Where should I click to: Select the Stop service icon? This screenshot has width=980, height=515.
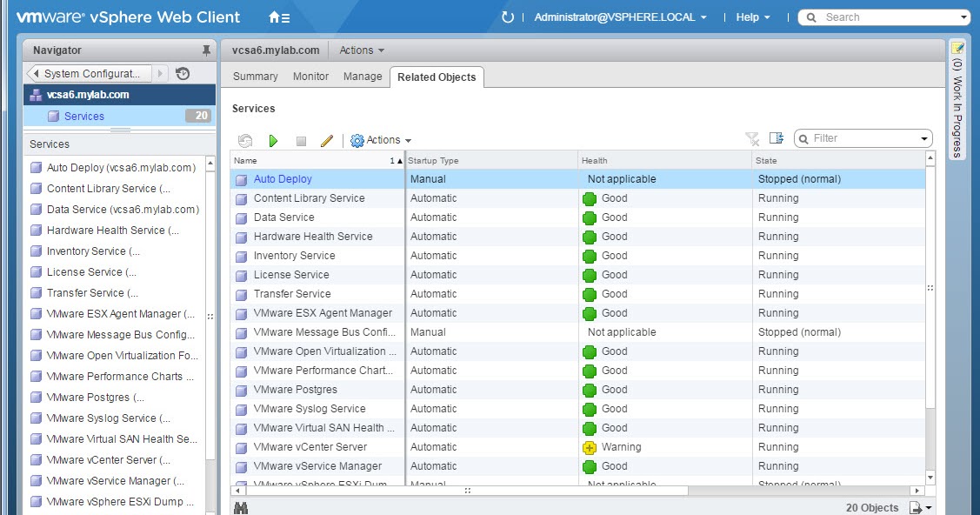click(x=302, y=140)
